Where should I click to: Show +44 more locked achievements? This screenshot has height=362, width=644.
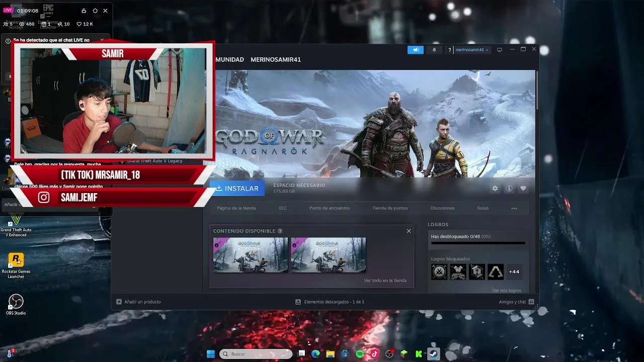click(514, 272)
